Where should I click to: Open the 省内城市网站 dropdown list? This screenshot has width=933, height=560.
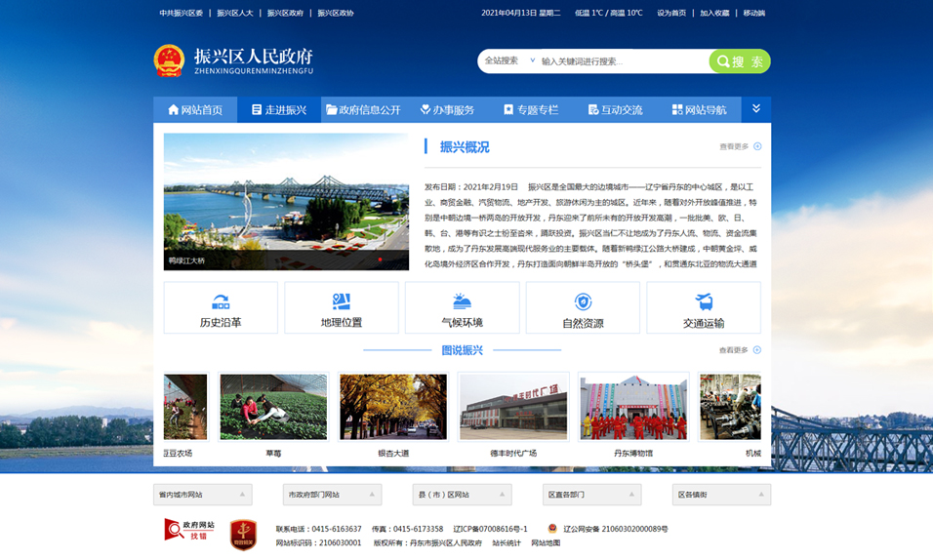click(x=202, y=495)
